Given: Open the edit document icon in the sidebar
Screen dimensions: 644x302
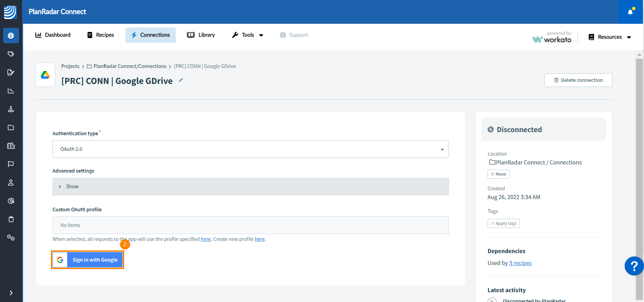Looking at the screenshot, I should (x=11, y=72).
